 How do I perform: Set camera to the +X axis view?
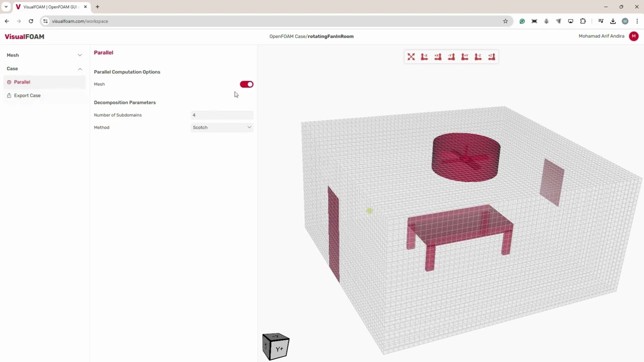(x=438, y=57)
